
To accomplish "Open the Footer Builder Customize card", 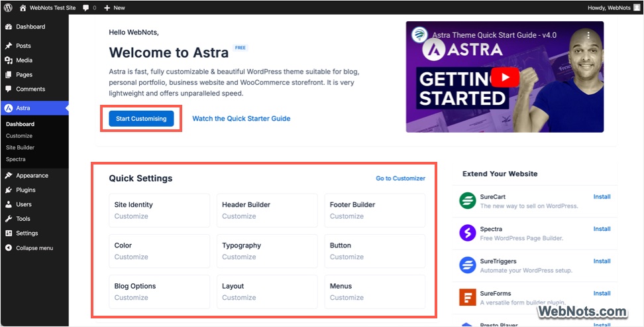I will (375, 210).
